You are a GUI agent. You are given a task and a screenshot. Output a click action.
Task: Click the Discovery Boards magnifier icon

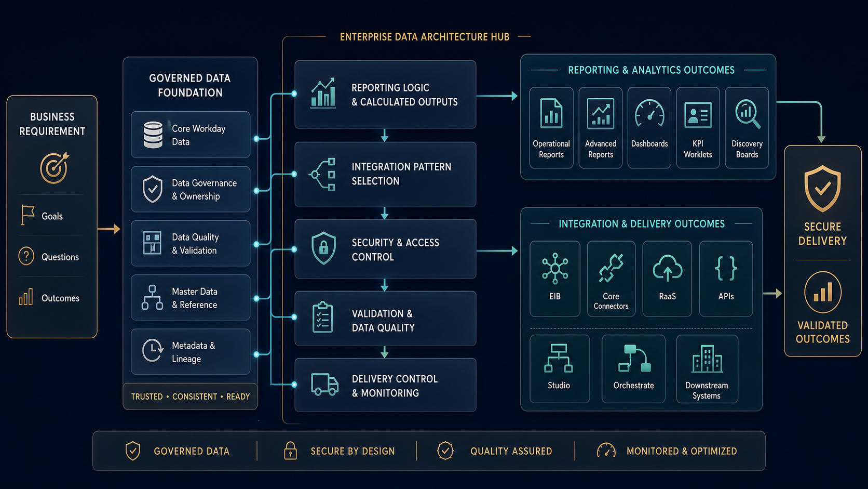(748, 114)
